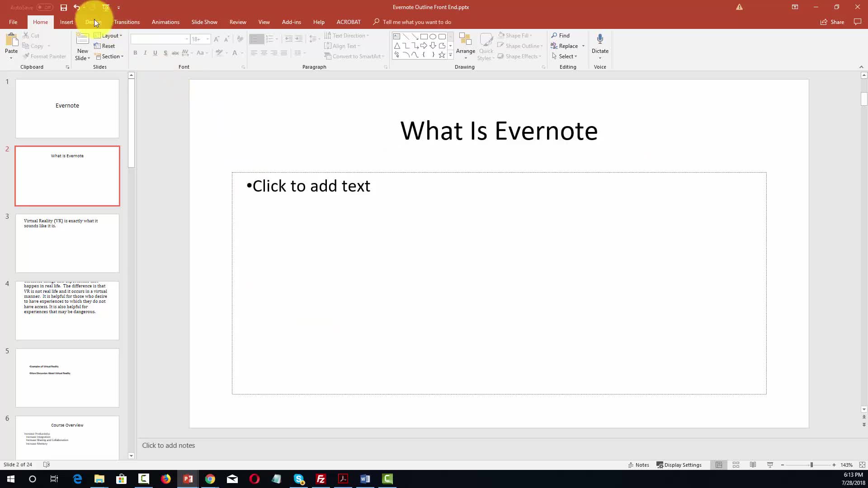Click the Save icon in title bar
This screenshot has width=868, height=488.
pos(64,8)
